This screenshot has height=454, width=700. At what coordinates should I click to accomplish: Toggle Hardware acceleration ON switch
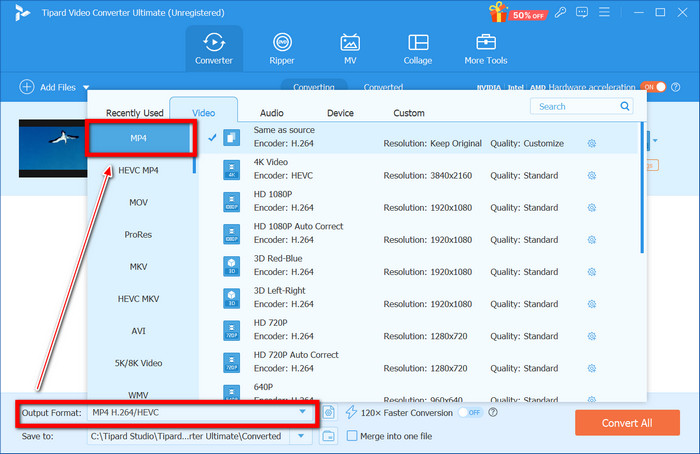(653, 87)
